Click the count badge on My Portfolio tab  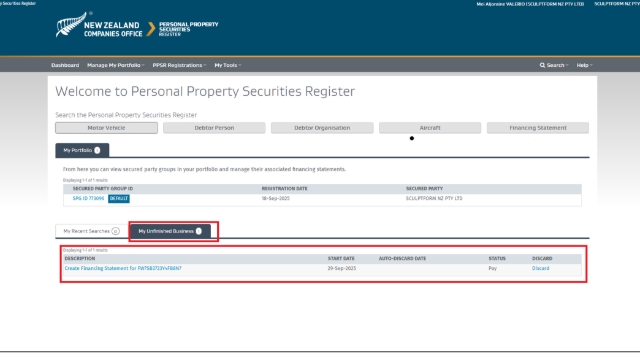[97, 150]
